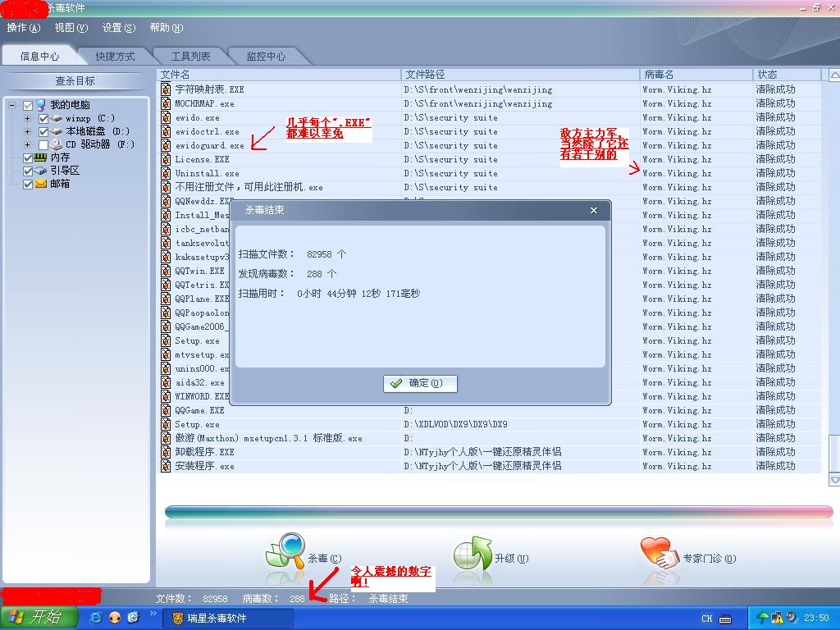Viewport: 840px width, 630px height.
Task: Open Internet Explorer from quick launch
Action: (x=95, y=617)
